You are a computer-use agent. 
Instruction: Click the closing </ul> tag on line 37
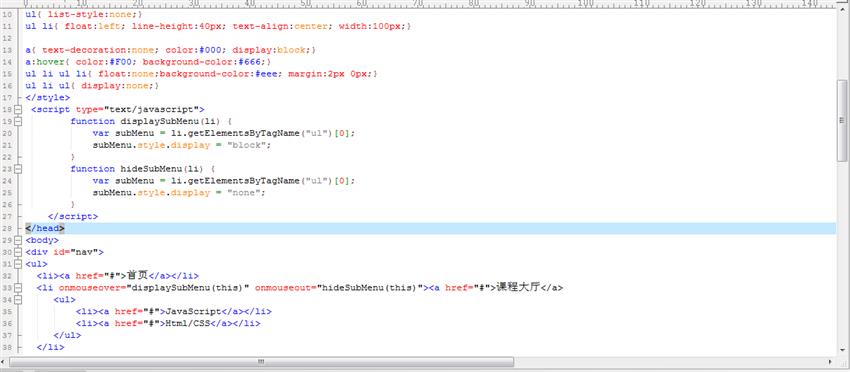(67, 335)
